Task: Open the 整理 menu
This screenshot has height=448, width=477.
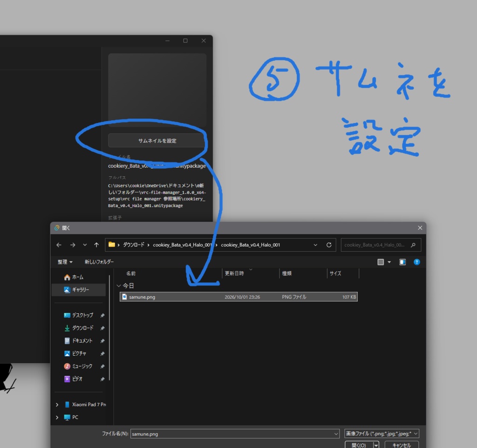Action: coord(65,262)
